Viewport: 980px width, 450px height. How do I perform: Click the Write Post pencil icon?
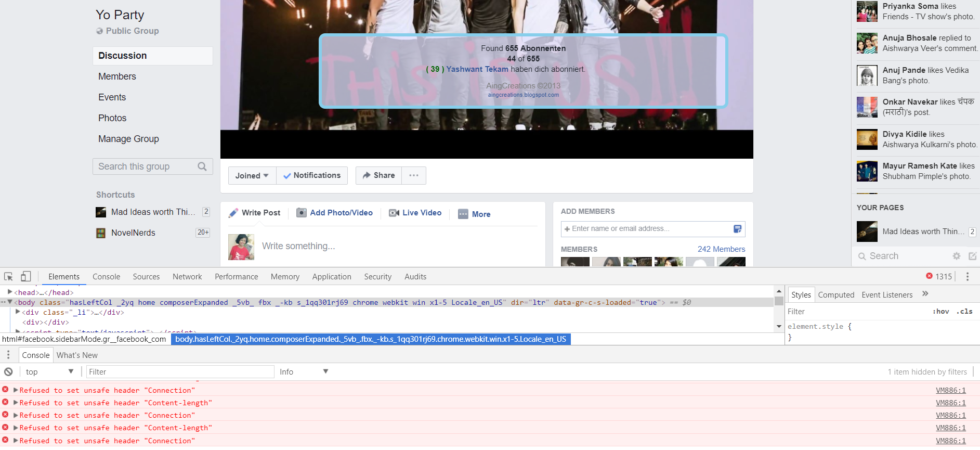[233, 213]
